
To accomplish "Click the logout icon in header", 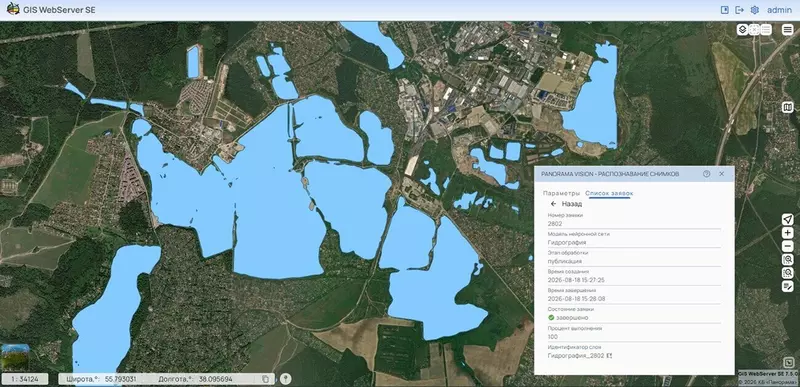I will click(739, 10).
